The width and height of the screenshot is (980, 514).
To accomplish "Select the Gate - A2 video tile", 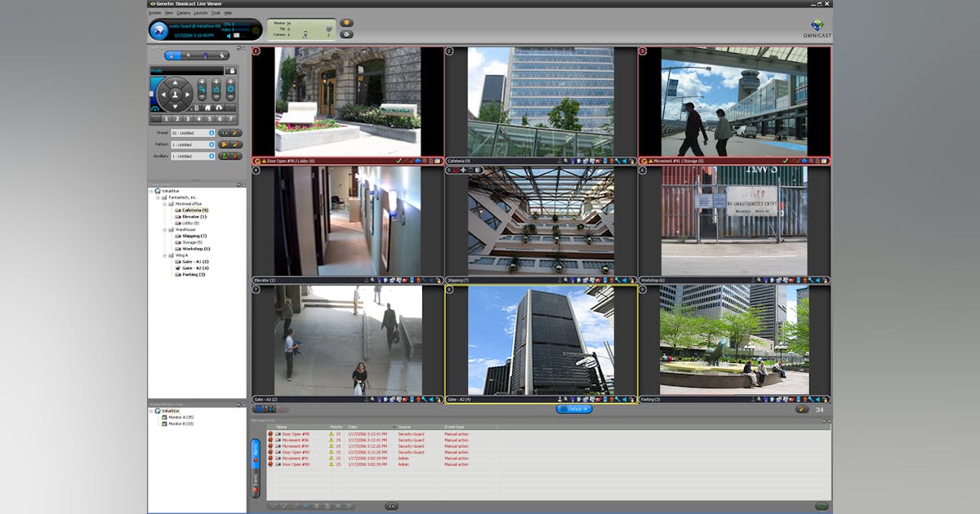I will pyautogui.click(x=541, y=340).
